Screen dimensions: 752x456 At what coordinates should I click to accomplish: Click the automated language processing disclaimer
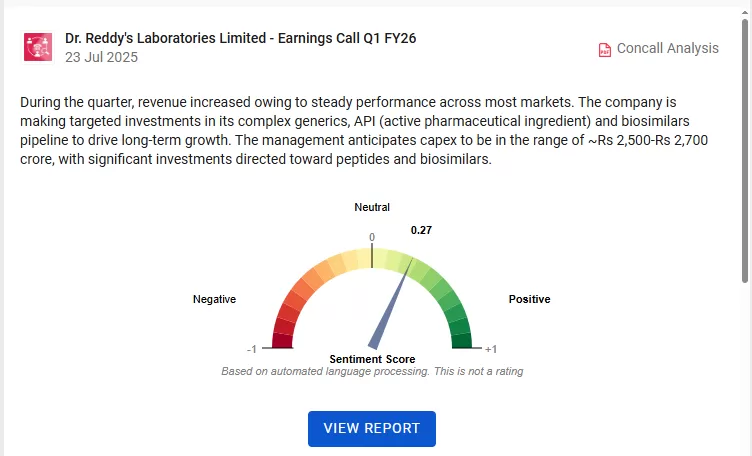pos(372,372)
